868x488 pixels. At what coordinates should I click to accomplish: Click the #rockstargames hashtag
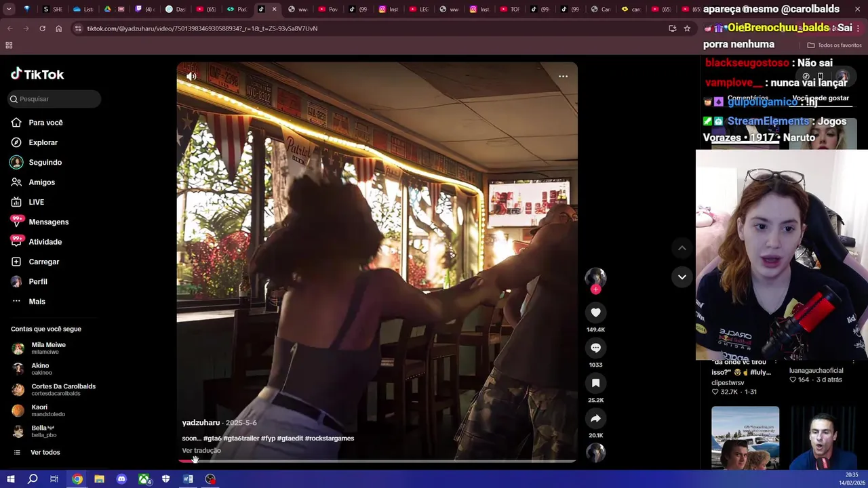coord(330,439)
